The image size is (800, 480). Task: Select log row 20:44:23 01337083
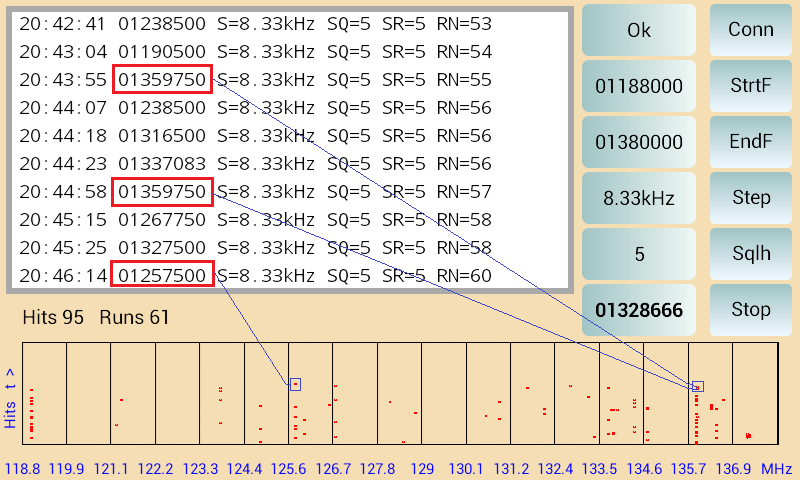click(x=256, y=164)
